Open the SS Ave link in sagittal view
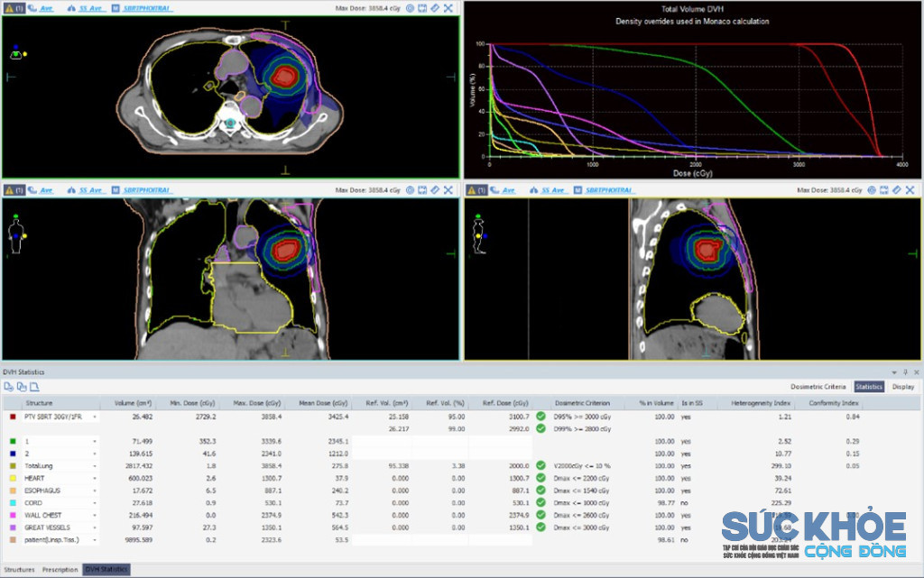Image resolution: width=924 pixels, height=578 pixels. pos(553,190)
